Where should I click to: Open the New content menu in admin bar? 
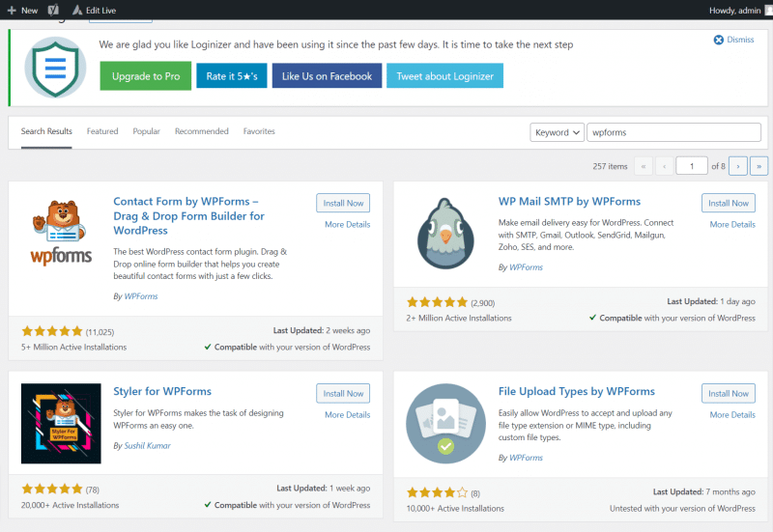[x=22, y=10]
